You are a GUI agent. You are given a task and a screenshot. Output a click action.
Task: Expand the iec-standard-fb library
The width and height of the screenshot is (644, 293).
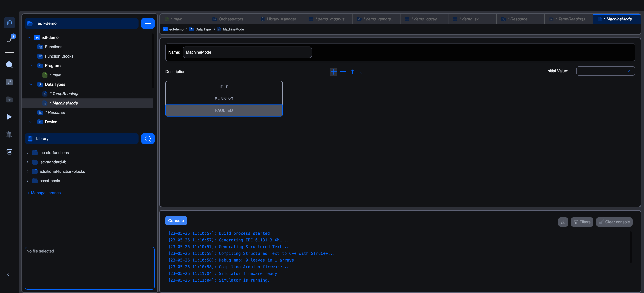tap(27, 162)
